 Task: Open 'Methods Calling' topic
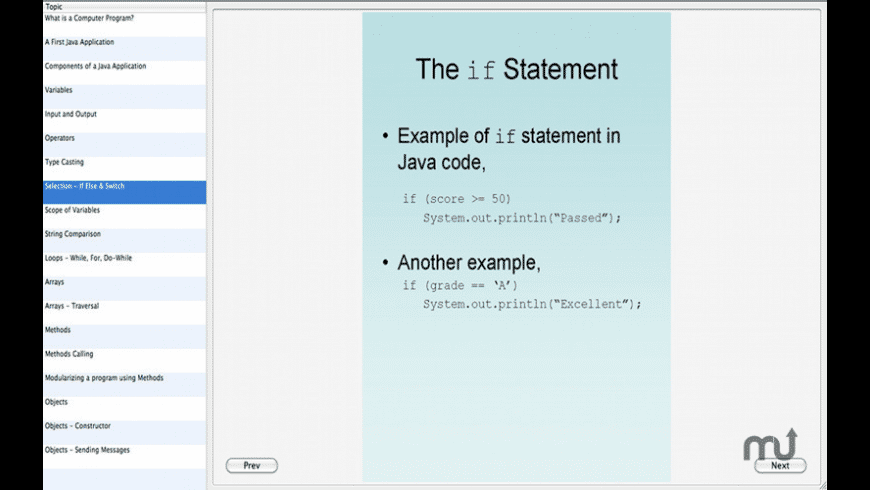[x=124, y=360]
